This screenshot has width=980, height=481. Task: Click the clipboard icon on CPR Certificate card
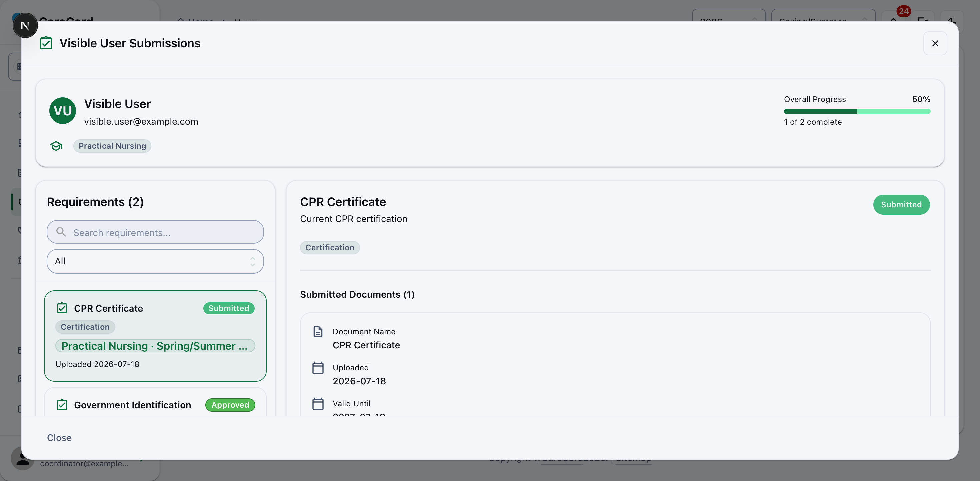coord(62,308)
